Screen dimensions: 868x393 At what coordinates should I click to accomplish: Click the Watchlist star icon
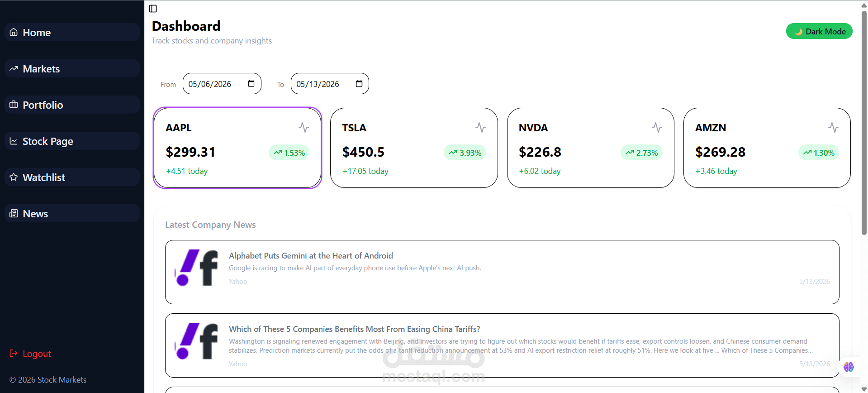14,177
